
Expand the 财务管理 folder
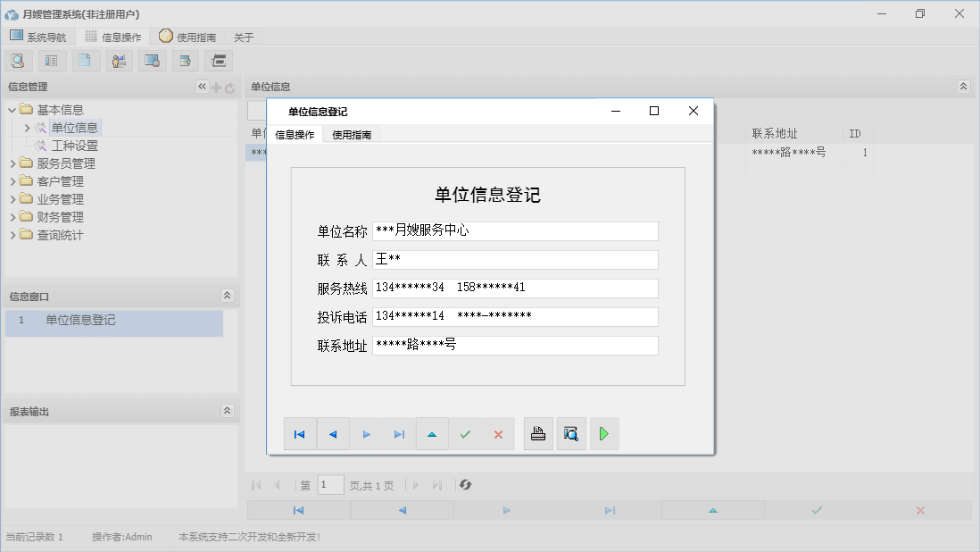point(13,217)
